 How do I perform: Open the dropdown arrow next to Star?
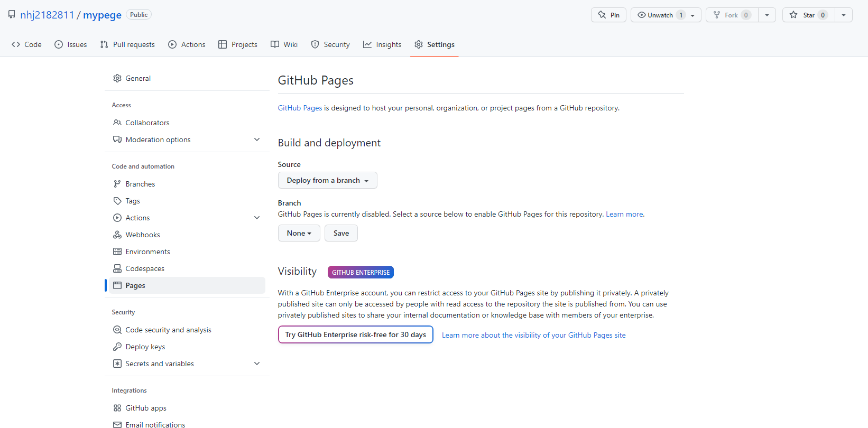point(844,15)
